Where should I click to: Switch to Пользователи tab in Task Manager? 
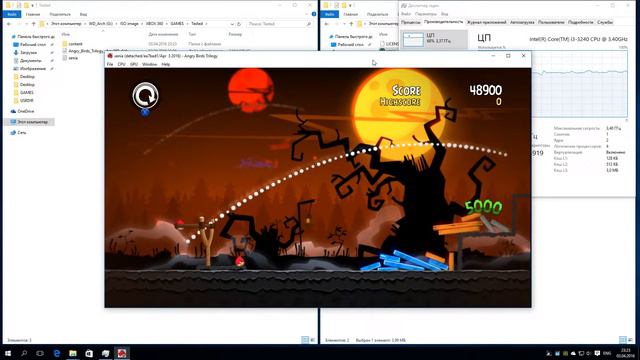click(551, 22)
